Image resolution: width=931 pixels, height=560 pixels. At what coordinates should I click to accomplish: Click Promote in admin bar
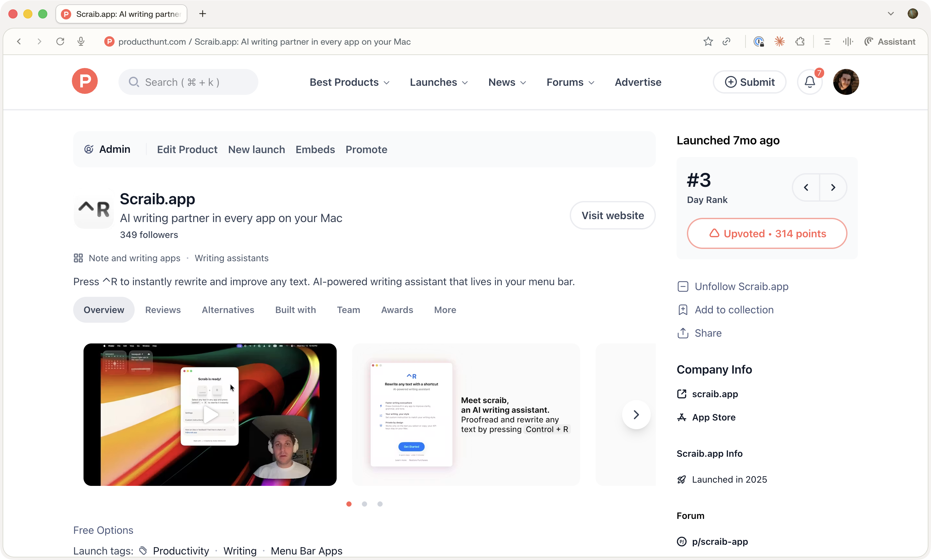366,150
